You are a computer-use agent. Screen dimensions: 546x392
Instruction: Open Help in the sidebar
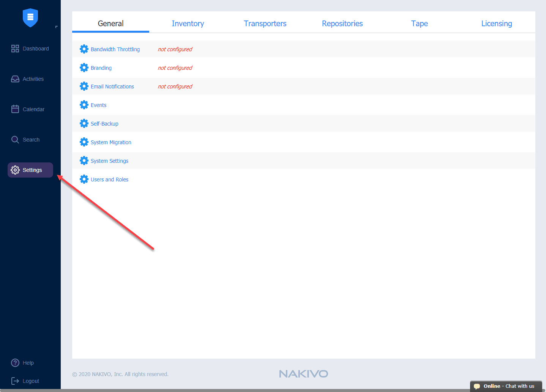click(23, 363)
